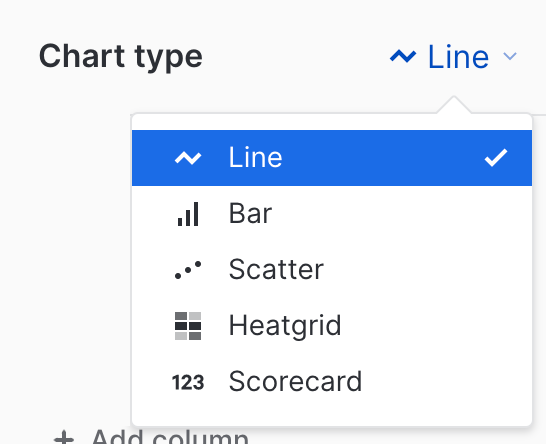Viewport: 546px width, 444px height.
Task: Click the bar chart icon
Action: [188, 214]
